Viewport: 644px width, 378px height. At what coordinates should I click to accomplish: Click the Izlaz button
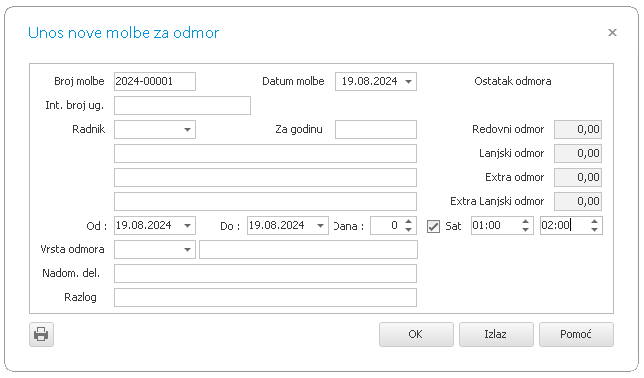point(496,334)
